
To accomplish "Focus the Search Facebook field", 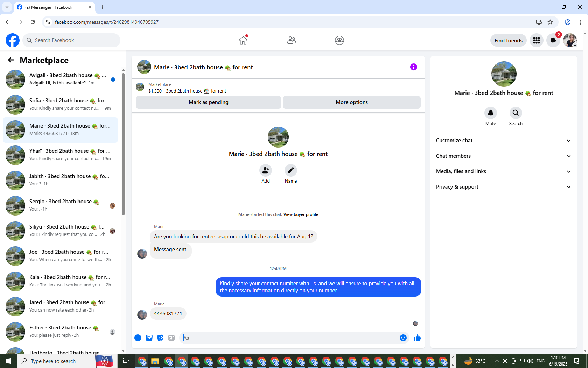I will click(71, 40).
